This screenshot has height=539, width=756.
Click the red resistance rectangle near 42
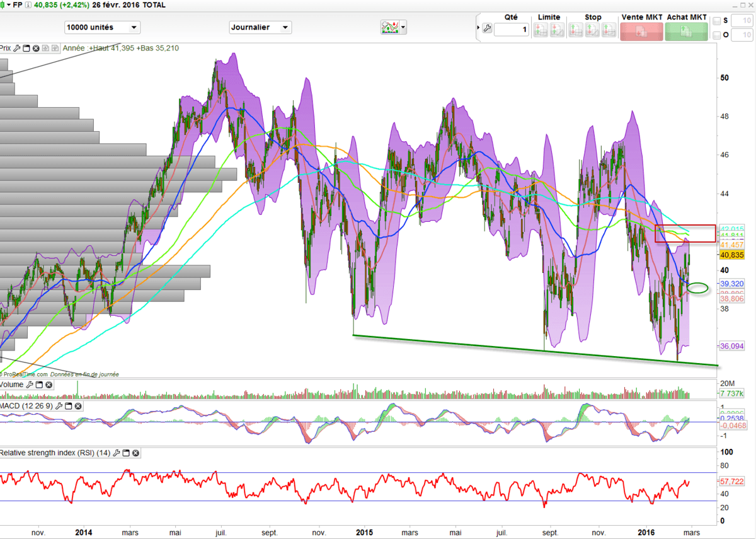click(685, 234)
